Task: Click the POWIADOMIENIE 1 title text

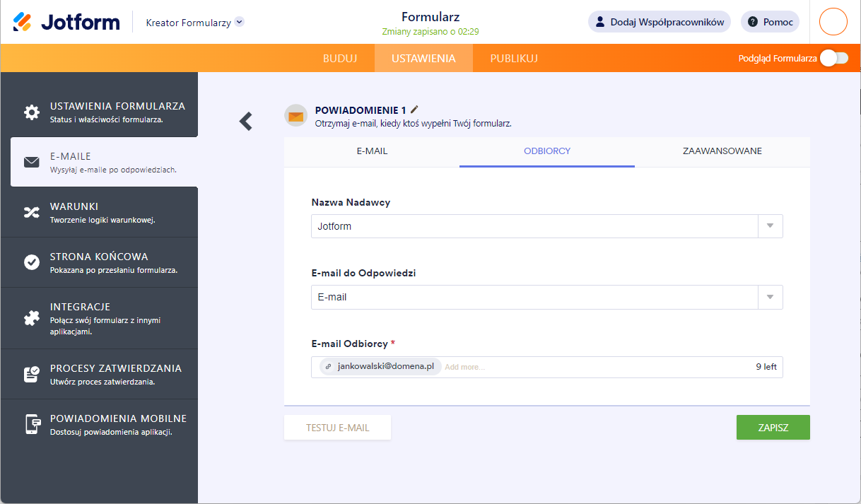Action: point(361,110)
